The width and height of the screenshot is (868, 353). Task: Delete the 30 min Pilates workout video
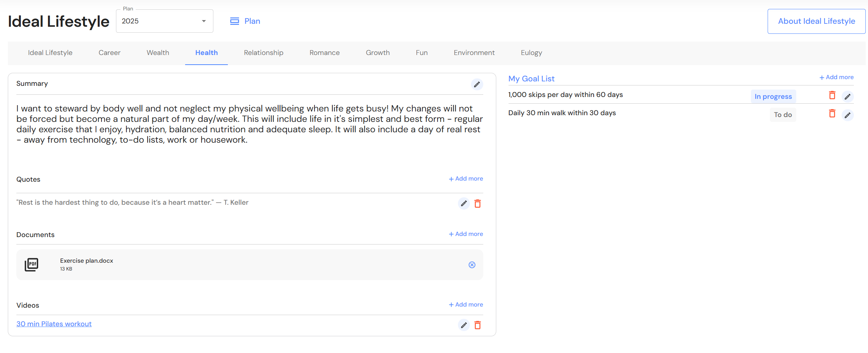pos(478,326)
